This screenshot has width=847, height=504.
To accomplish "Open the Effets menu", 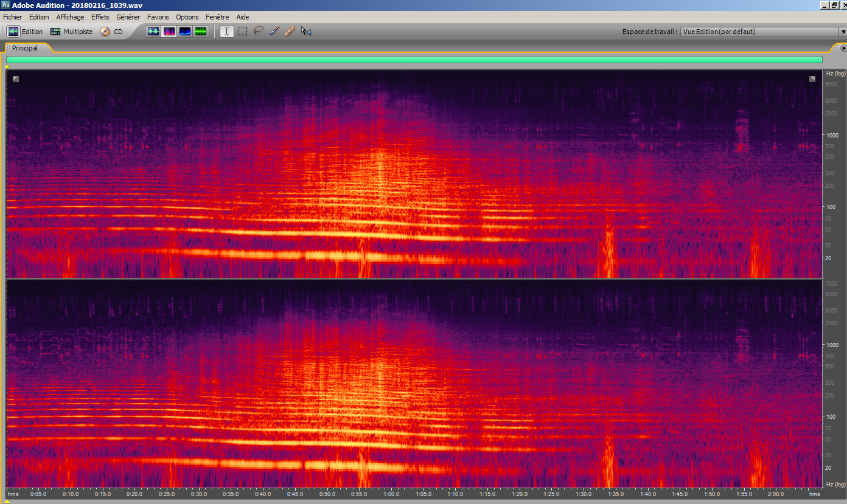I will coord(100,17).
